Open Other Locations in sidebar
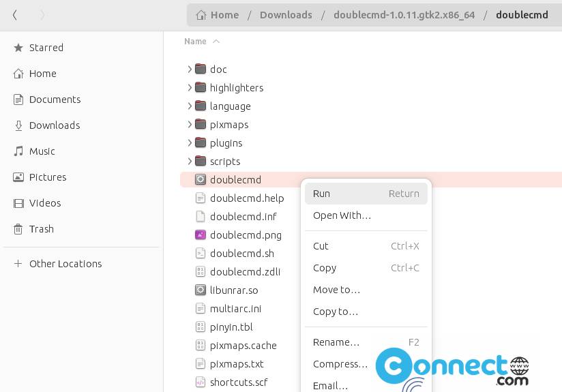Viewport: 562px width, 392px height. (x=65, y=264)
